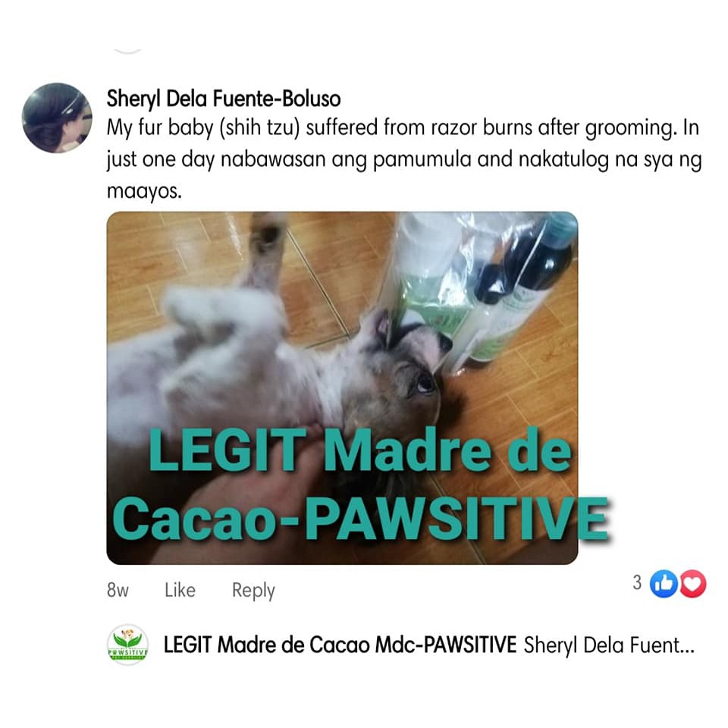Click the 'Cacao-PAWSITIVE' watermark line
The image size is (728, 728).
(360, 518)
